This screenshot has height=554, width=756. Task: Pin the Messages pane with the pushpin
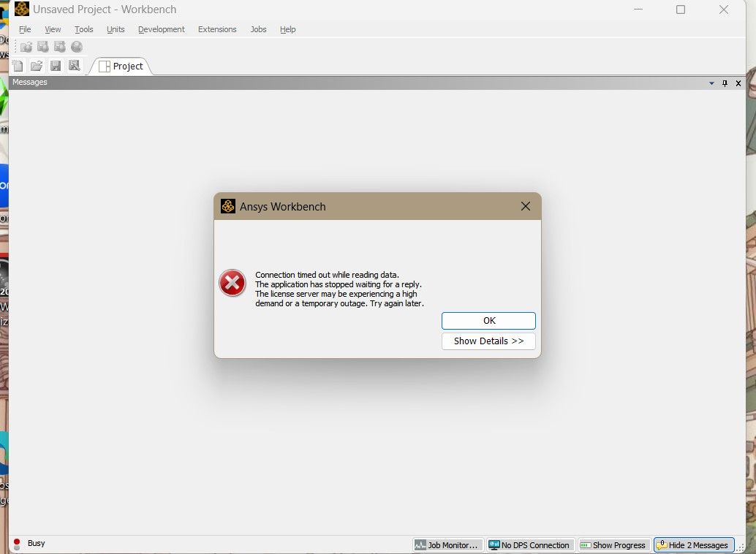725,83
